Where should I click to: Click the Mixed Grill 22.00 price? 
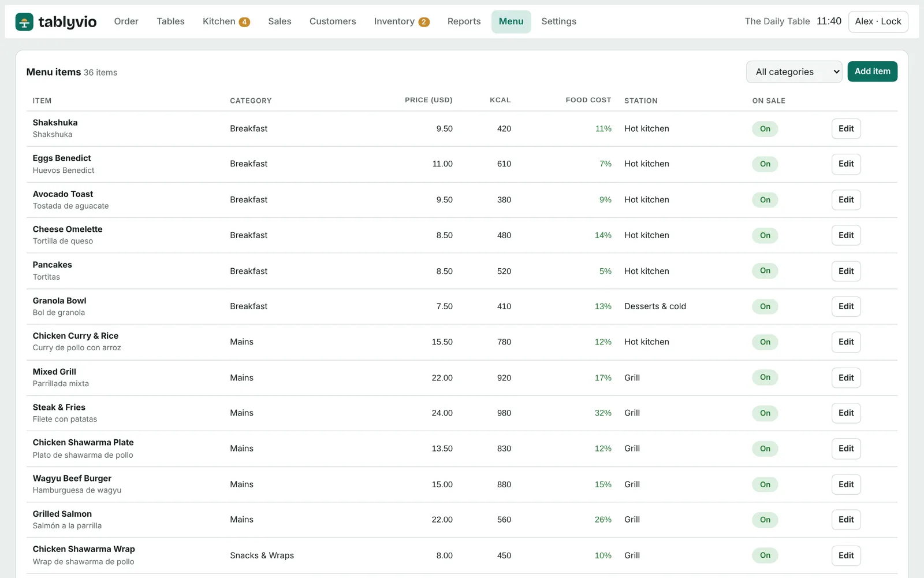tap(442, 378)
